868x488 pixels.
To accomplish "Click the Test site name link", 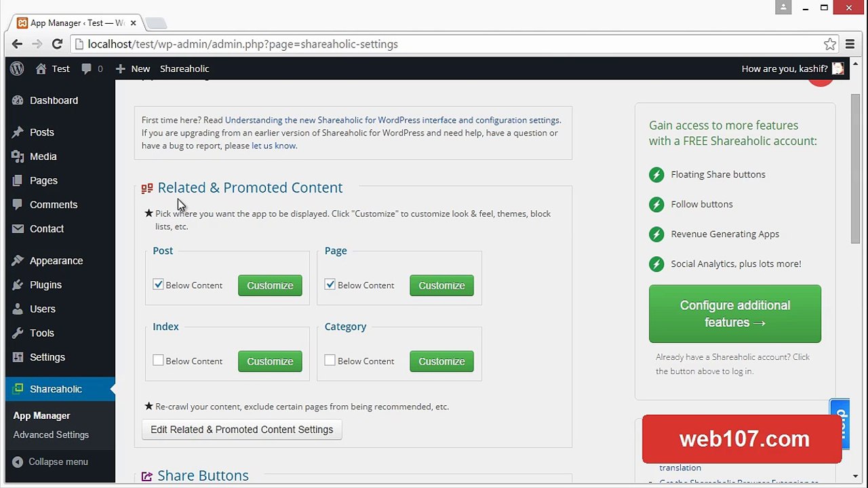I will pyautogui.click(x=60, y=68).
